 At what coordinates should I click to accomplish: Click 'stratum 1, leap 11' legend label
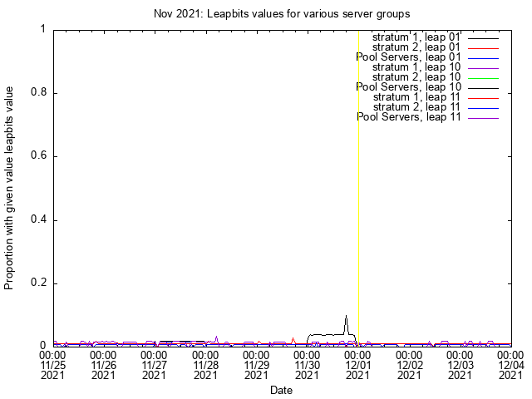coord(415,97)
